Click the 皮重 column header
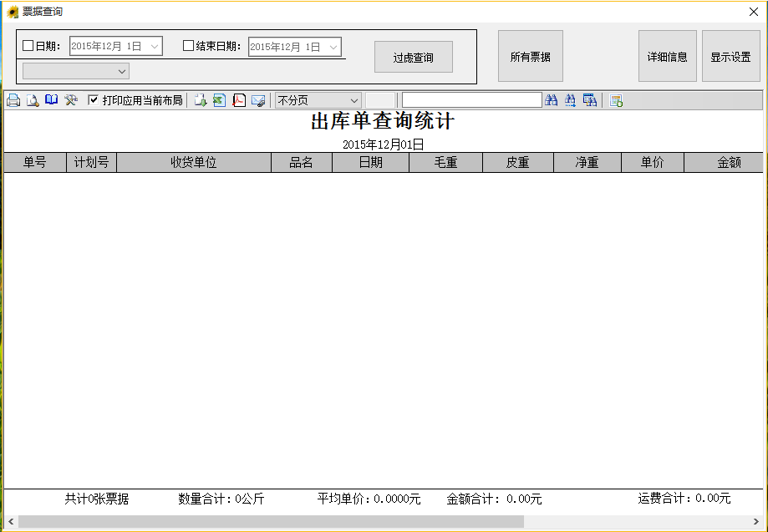 [518, 163]
